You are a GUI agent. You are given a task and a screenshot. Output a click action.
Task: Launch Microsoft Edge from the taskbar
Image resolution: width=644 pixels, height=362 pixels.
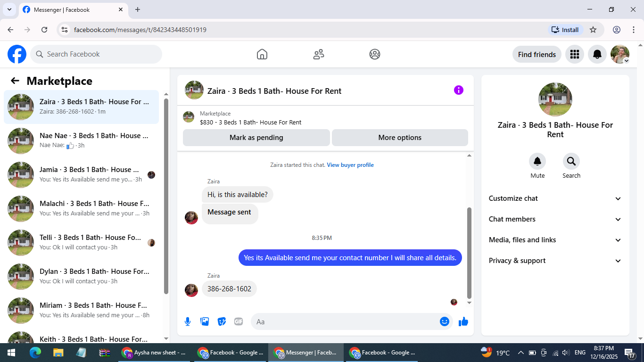point(35,353)
